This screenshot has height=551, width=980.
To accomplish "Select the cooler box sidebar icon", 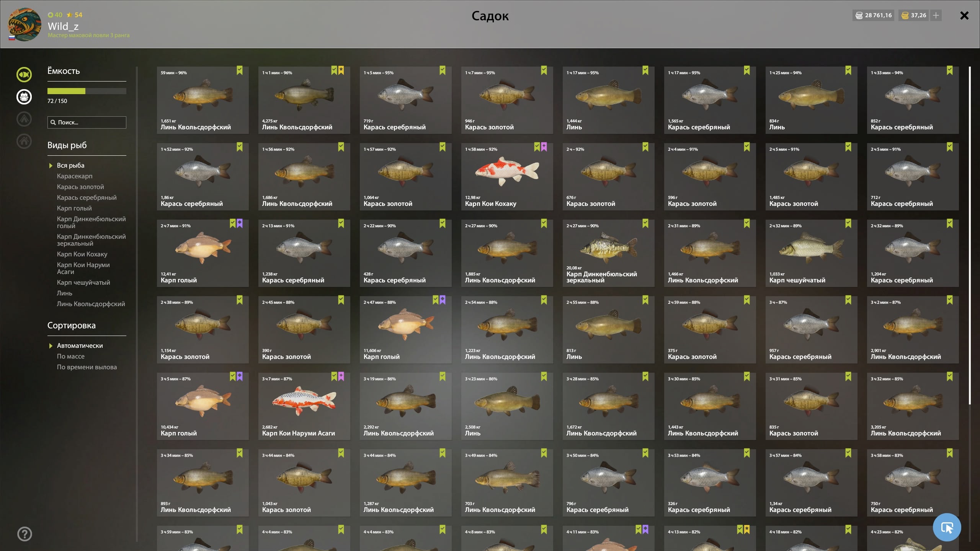I will click(24, 97).
